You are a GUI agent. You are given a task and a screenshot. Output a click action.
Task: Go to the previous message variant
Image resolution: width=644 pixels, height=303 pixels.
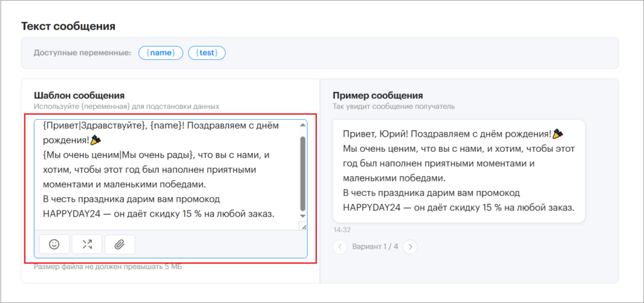[340, 247]
